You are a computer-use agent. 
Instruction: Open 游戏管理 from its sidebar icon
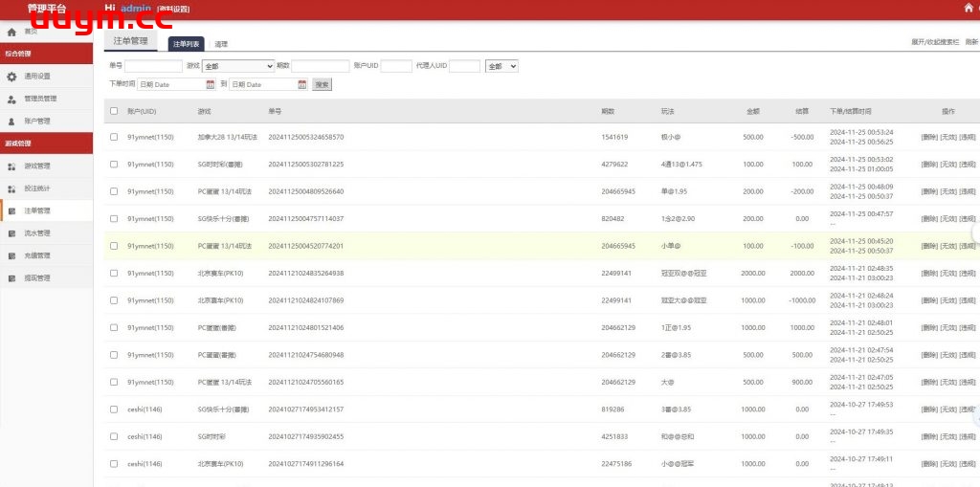click(11, 166)
